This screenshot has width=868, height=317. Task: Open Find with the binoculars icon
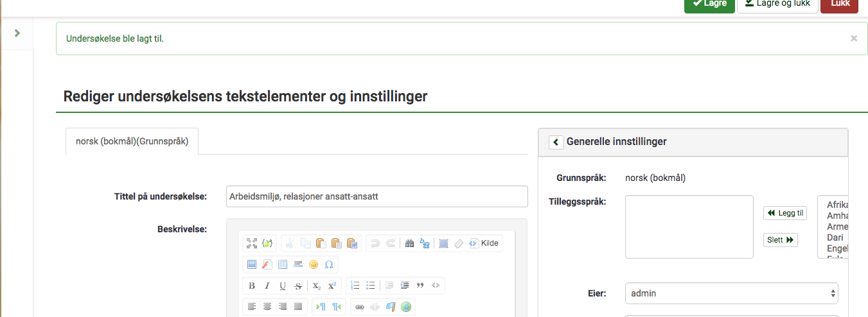tap(409, 243)
